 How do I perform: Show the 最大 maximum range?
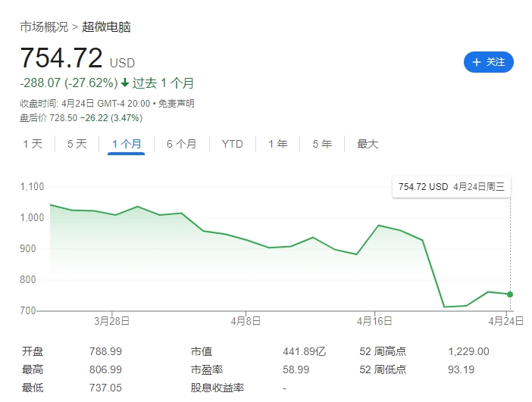pyautogui.click(x=368, y=144)
